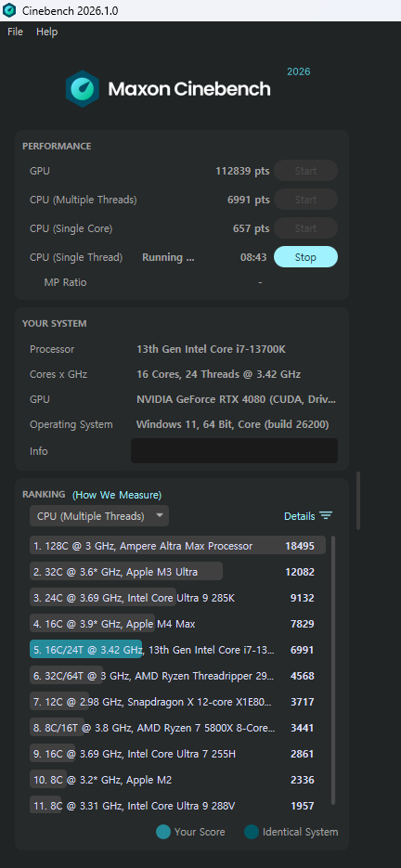Click the MP Ratio label
Screen dimensions: 401x868
[x=65, y=282]
